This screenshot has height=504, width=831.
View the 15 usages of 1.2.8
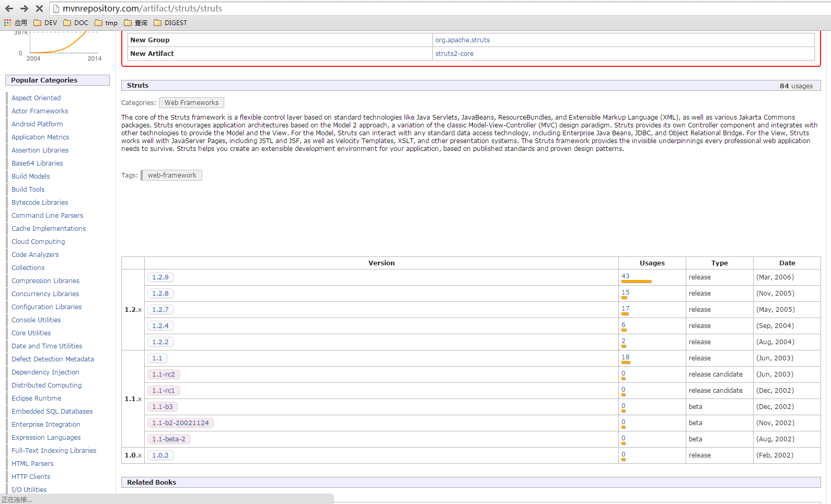pos(626,292)
